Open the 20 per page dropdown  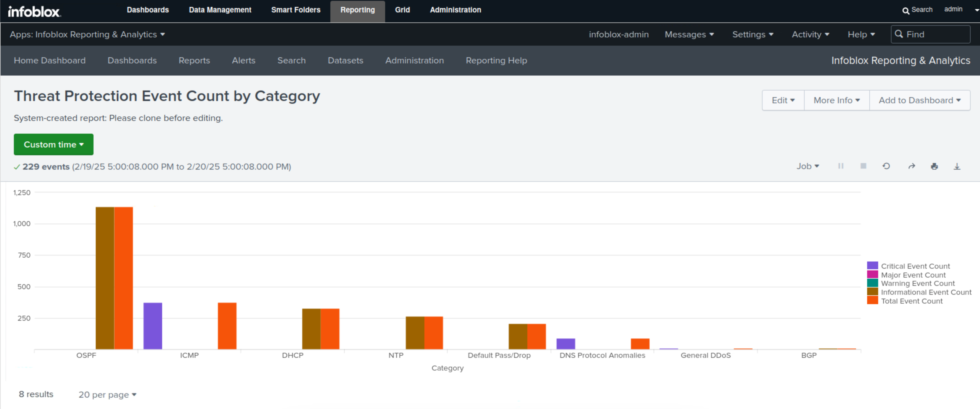coord(107,395)
